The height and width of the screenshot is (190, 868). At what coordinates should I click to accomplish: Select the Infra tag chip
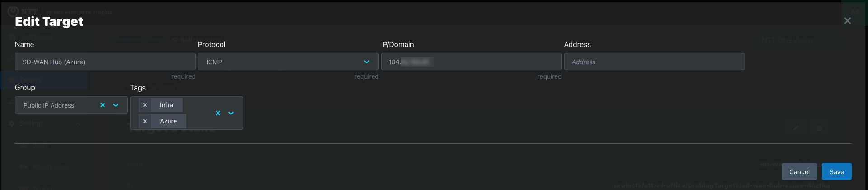click(166, 105)
